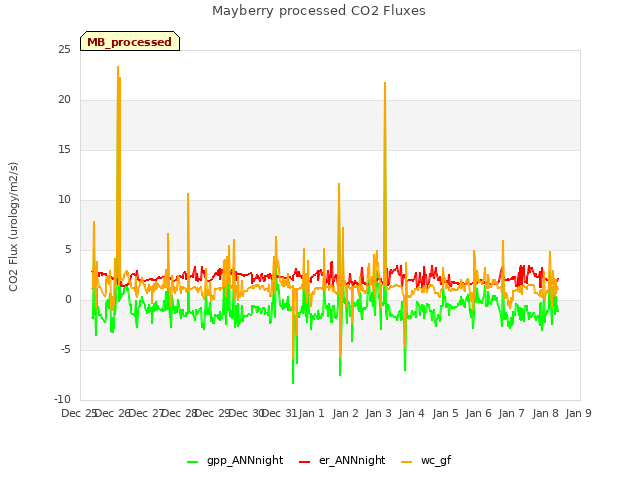Click the Jan 8 x-axis label
The width and height of the screenshot is (640, 480).
[545, 413]
